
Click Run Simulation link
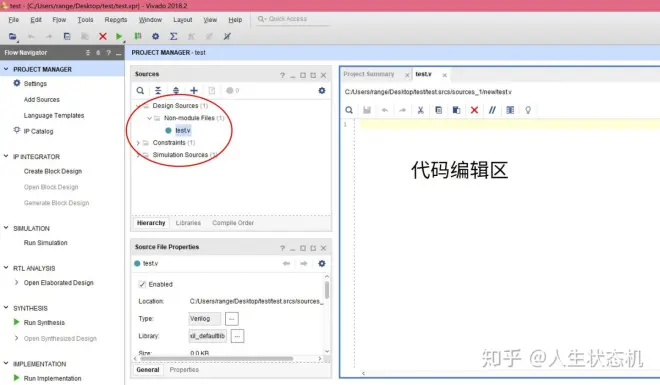(x=45, y=243)
